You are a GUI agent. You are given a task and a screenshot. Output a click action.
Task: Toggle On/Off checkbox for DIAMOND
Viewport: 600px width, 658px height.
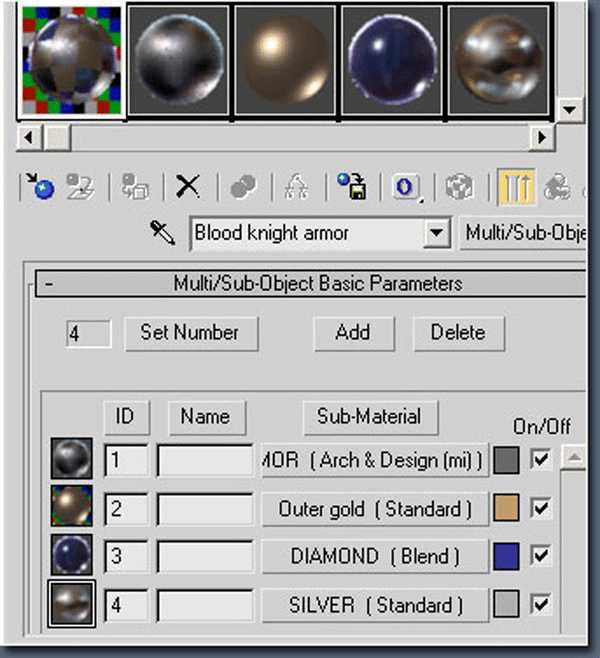[x=540, y=556]
